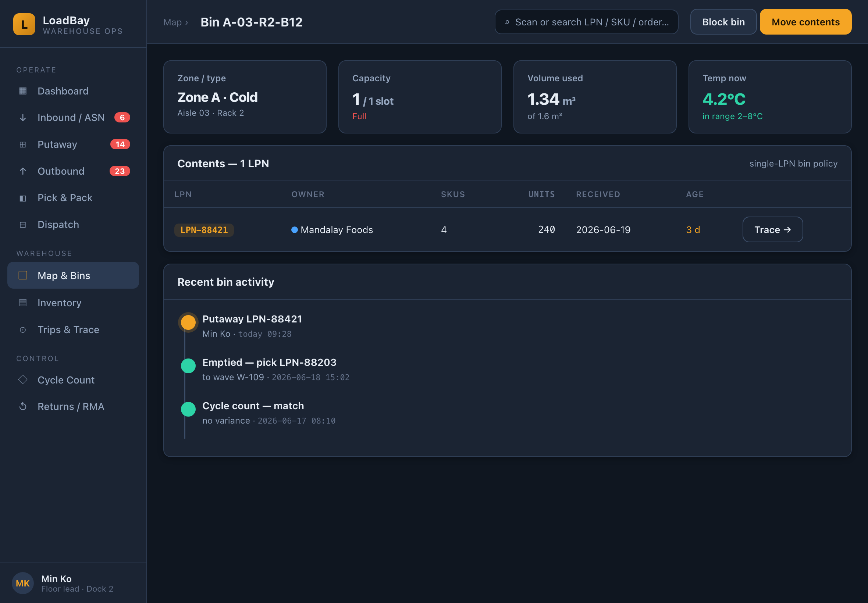The image size is (868, 603).
Task: Click the Inventory list icon
Action: (23, 303)
